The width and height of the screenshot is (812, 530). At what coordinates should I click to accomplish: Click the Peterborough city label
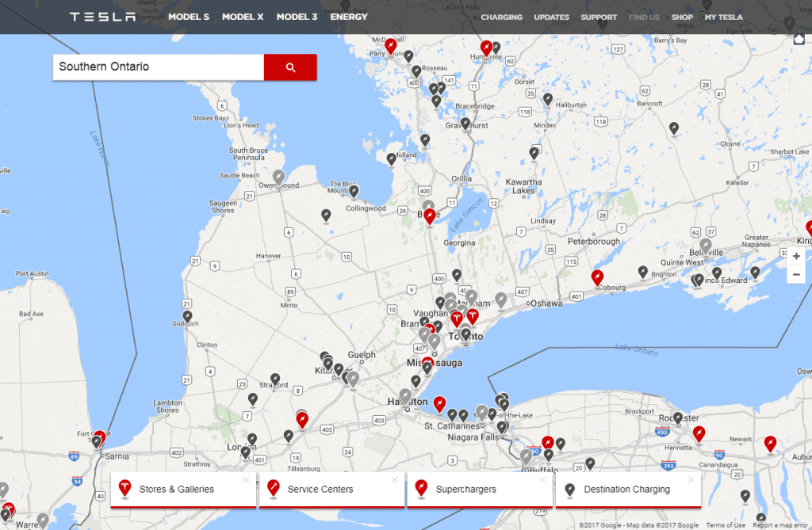(593, 241)
